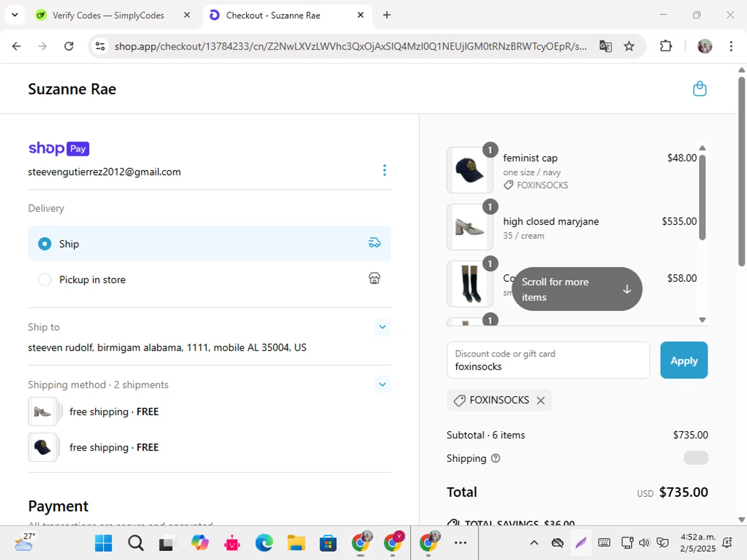The image size is (747, 560).
Task: Close the Verify Codes SimplyCodes tab
Action: (x=187, y=15)
